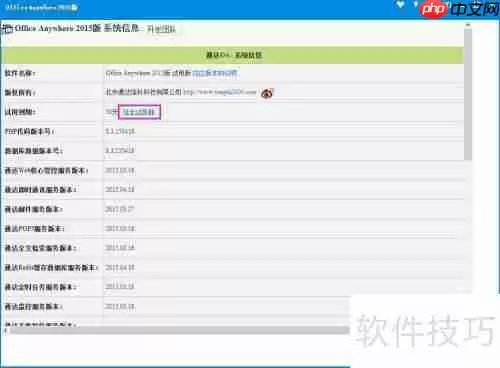Select the version value in the PHP代码版本号 row
The image size is (500, 368).
click(x=120, y=131)
